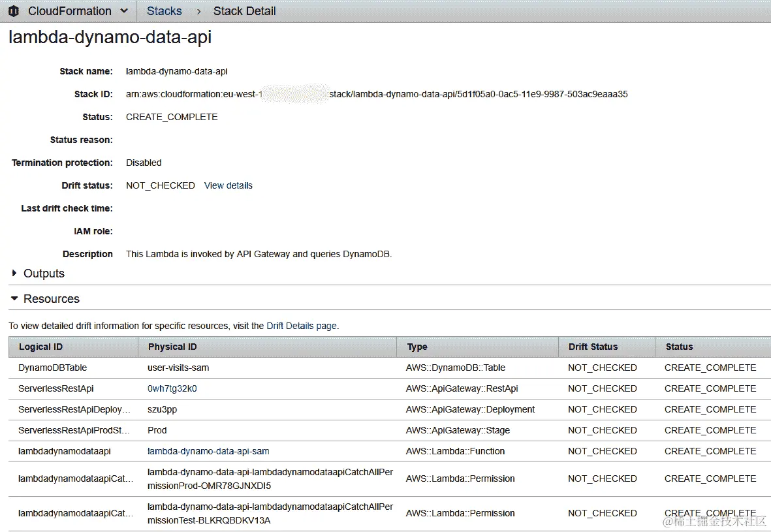Click the lambda-dynamo-data-api page heading
771x532 pixels.
[110, 37]
